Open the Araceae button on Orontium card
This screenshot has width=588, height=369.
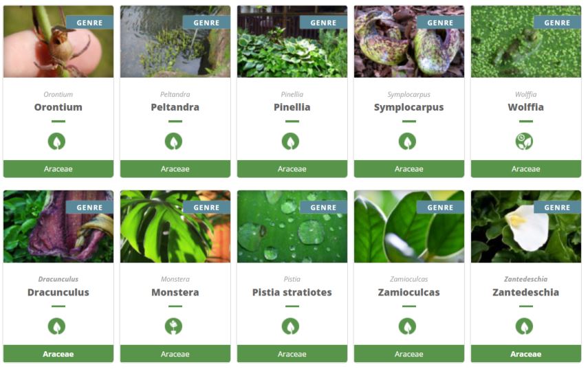coord(58,169)
